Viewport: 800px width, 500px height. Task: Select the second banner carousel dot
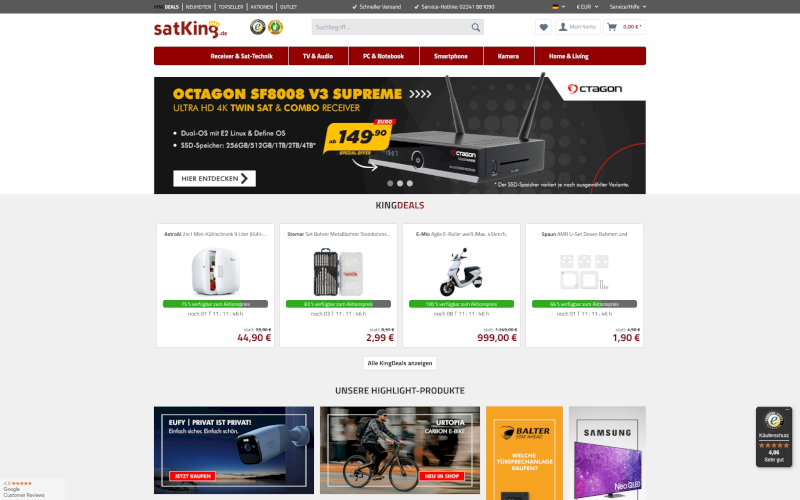(x=400, y=183)
